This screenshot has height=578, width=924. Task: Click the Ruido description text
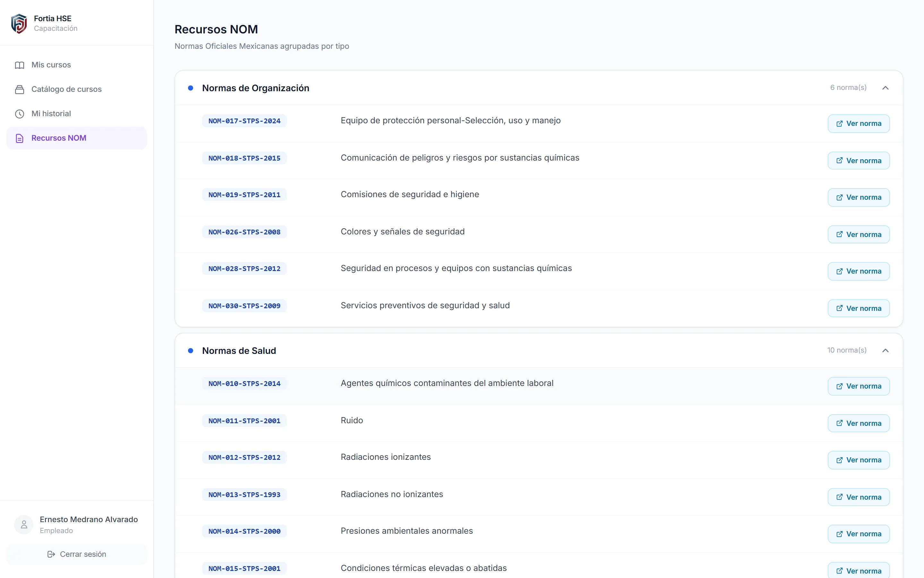(x=352, y=420)
